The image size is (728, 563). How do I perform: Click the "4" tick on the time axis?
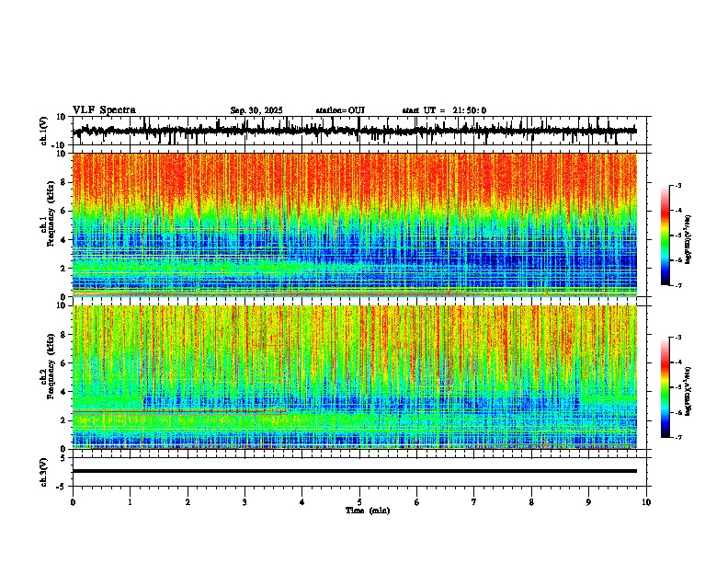point(302,502)
